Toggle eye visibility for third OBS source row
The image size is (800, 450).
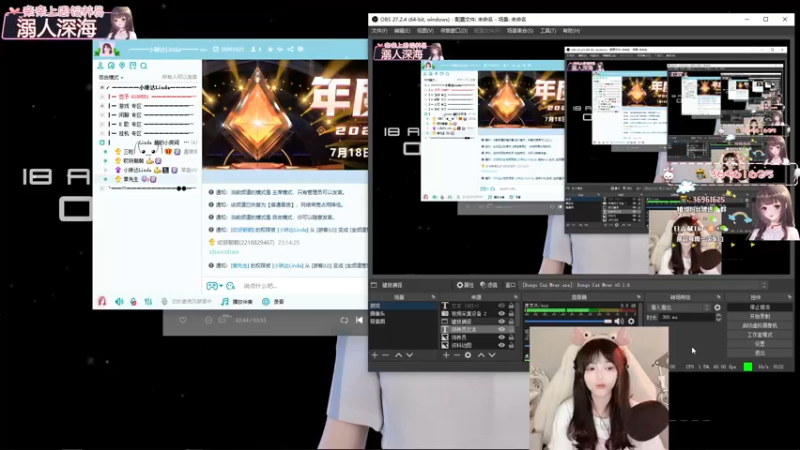tap(502, 321)
